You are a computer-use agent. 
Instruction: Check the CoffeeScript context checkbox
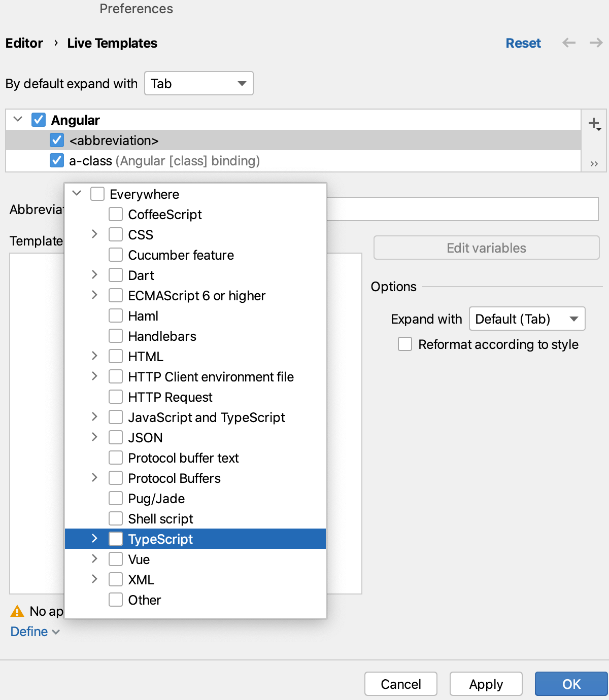pyautogui.click(x=116, y=214)
